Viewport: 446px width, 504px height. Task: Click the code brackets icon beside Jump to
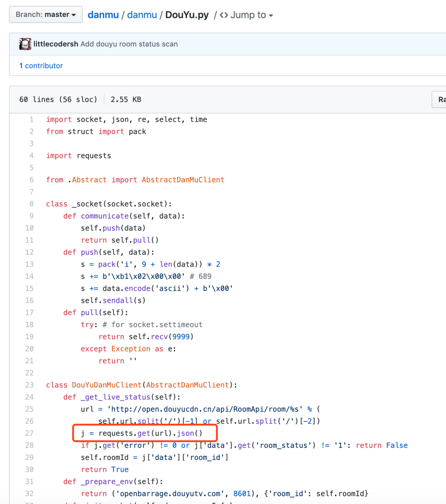[224, 15]
